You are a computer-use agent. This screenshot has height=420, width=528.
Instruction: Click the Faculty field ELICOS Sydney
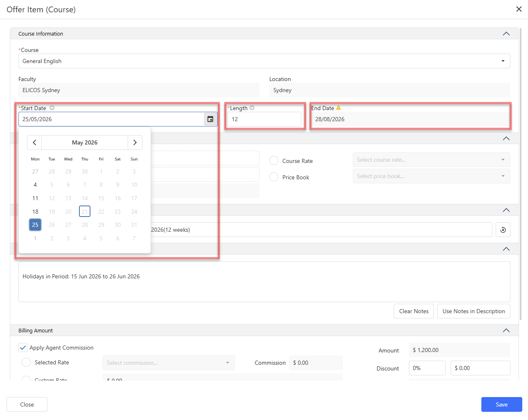tap(139, 90)
